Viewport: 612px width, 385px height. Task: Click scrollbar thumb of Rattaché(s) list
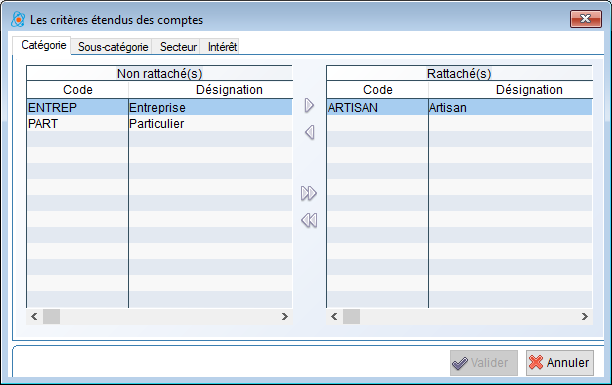pos(351,316)
